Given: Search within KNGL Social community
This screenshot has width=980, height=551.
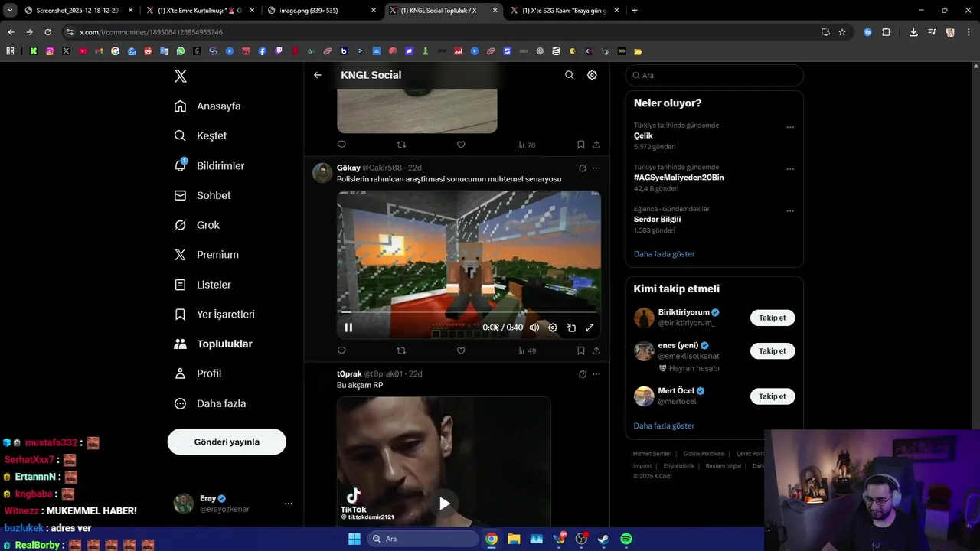Looking at the screenshot, I should click(x=569, y=75).
